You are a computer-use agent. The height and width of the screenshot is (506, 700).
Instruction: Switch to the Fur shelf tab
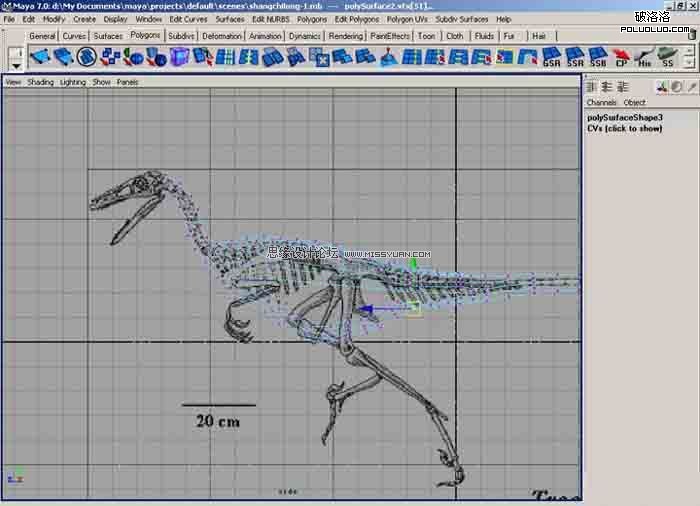coord(508,36)
